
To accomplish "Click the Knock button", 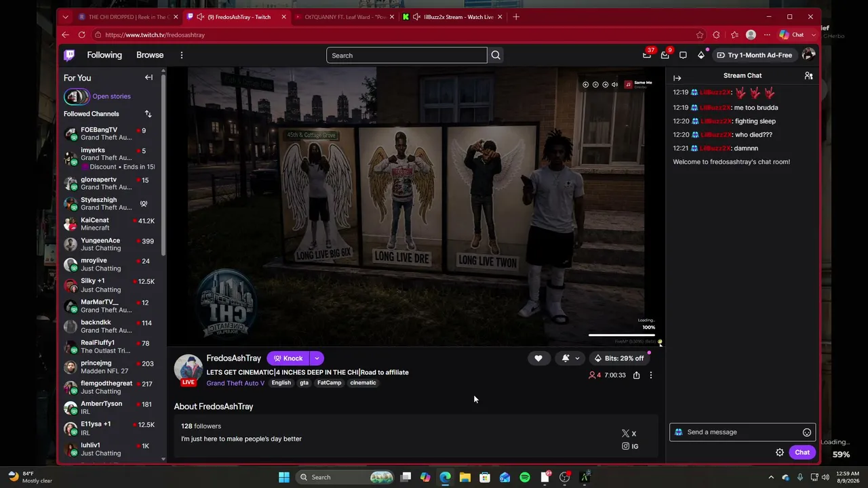I will tap(288, 359).
